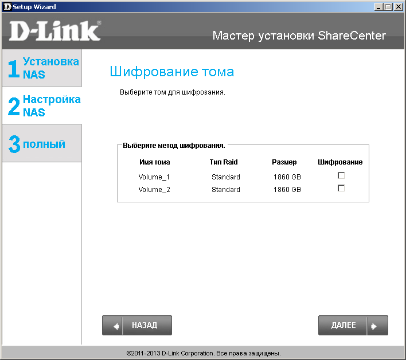Click the Setup Wizard title bar icon

click(7, 7)
